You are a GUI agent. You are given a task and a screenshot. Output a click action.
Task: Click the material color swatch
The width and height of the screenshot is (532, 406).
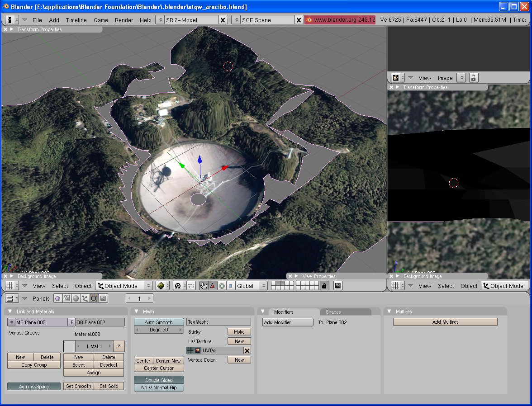coord(69,346)
